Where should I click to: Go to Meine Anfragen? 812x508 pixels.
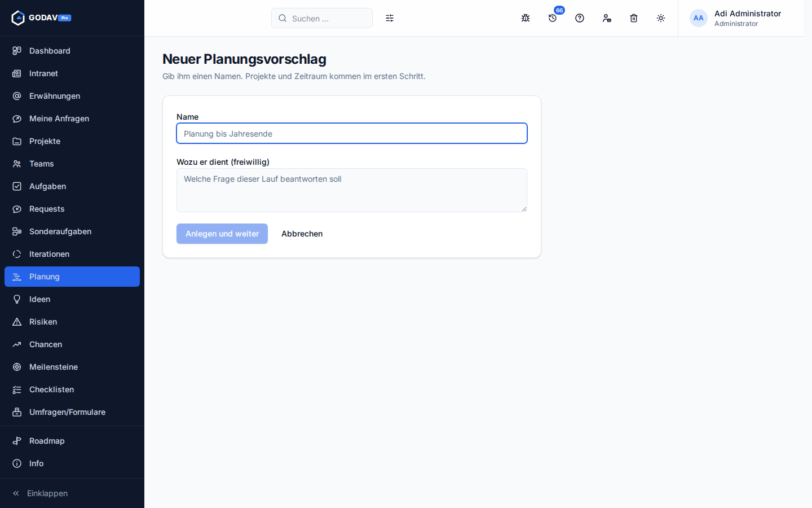(x=72, y=119)
